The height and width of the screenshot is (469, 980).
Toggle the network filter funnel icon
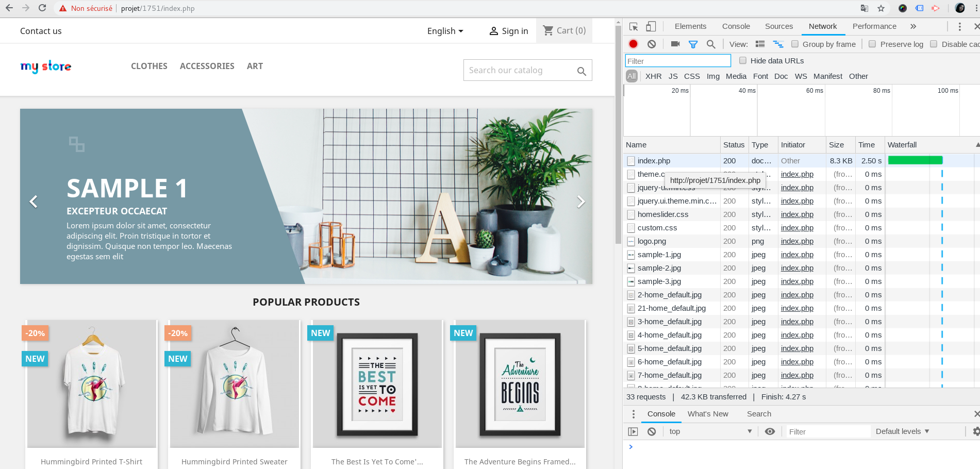pyautogui.click(x=693, y=44)
